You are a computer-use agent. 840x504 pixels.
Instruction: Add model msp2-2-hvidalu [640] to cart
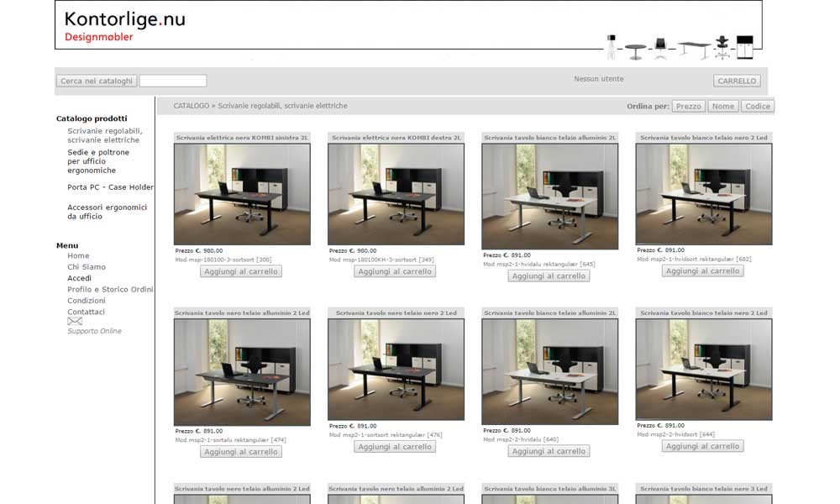pos(549,452)
